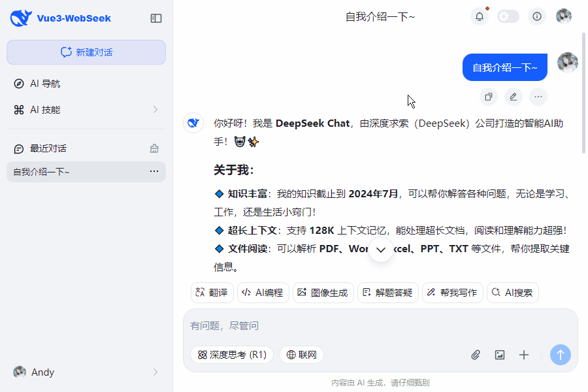Focus the 有问题，尽管问 input box
Screen dimensions: 588x392
tap(380, 325)
